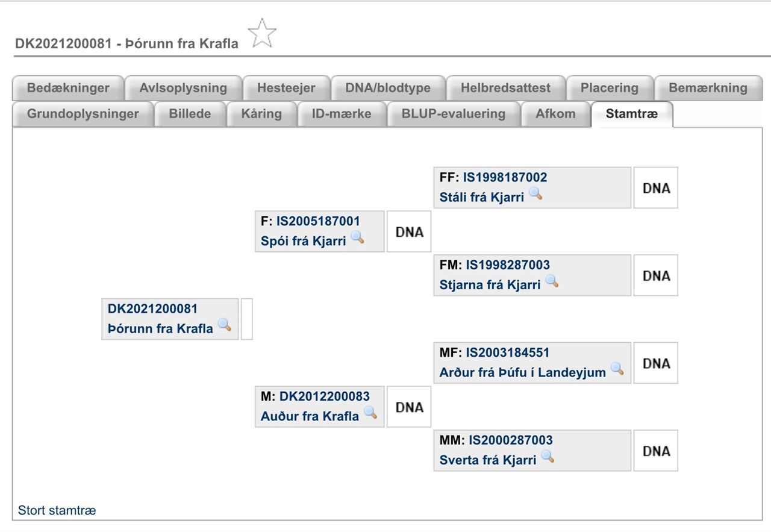
Task: Switch to the ID-mærke tab
Action: pyautogui.click(x=342, y=114)
